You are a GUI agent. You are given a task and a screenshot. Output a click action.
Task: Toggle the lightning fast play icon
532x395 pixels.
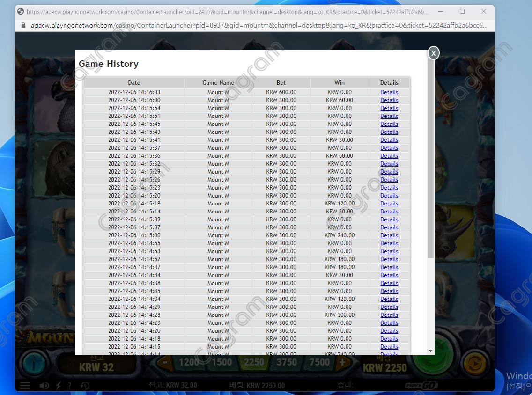[59, 386]
